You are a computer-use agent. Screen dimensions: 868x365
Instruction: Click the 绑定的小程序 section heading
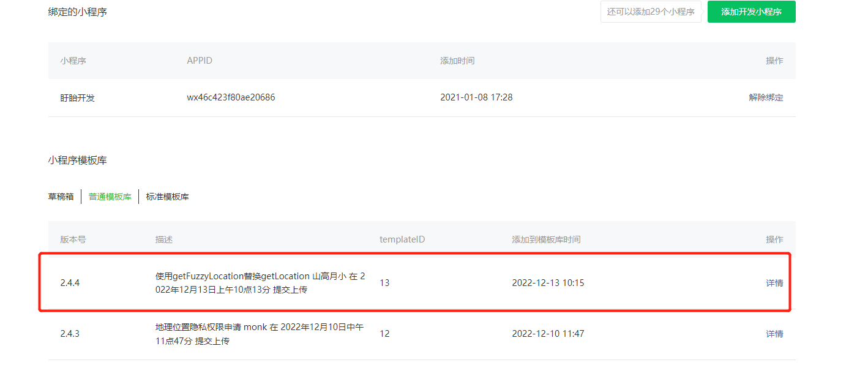[x=78, y=12]
